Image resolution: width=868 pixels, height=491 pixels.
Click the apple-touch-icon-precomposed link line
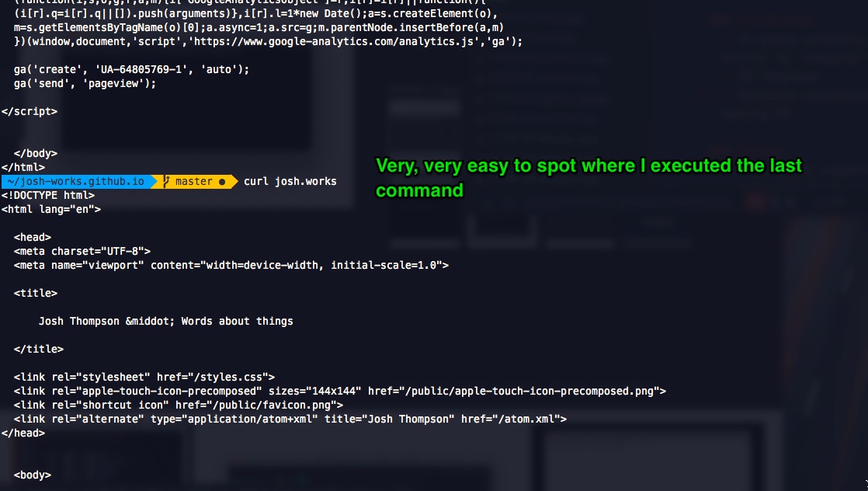tap(340, 391)
